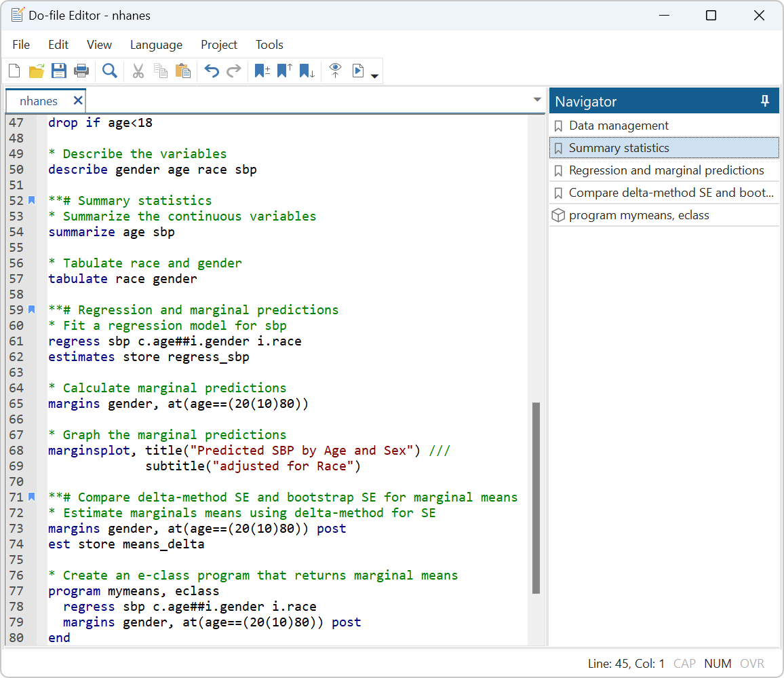
Task: Jump to the next bookmark
Action: pyautogui.click(x=307, y=71)
